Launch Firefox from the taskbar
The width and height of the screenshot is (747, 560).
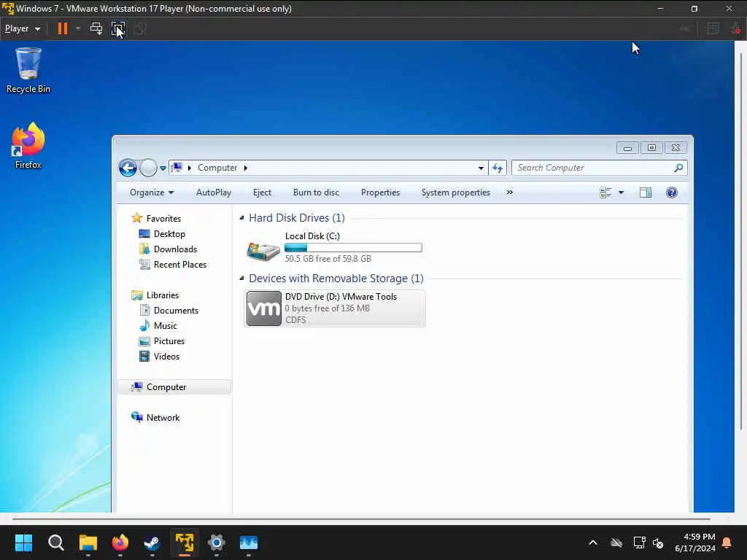tap(120, 542)
